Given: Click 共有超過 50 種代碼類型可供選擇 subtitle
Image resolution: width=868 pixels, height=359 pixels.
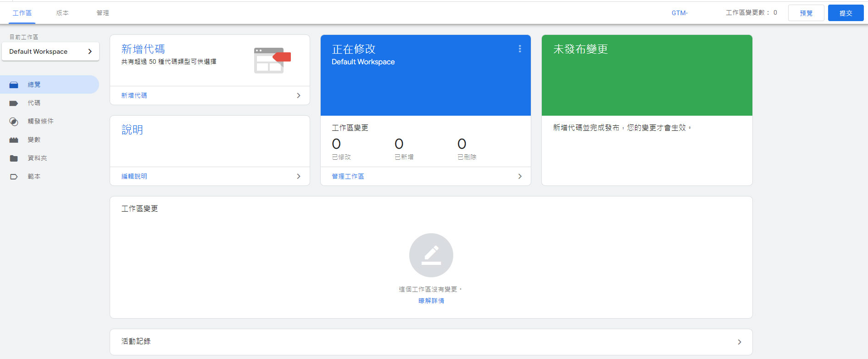Looking at the screenshot, I should pos(169,62).
